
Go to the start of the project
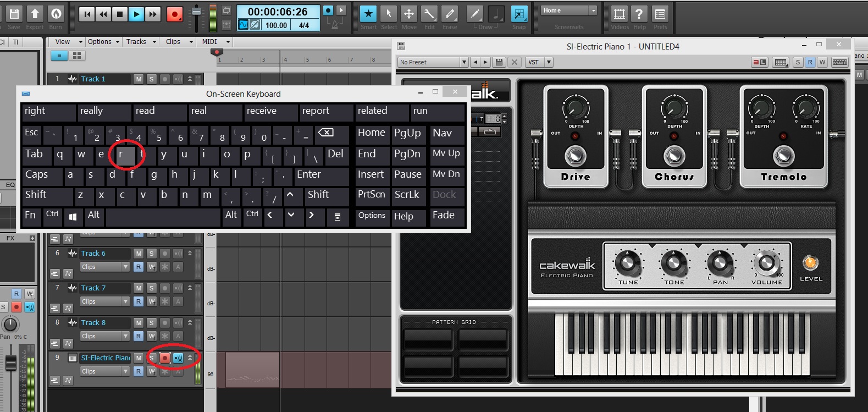click(87, 14)
